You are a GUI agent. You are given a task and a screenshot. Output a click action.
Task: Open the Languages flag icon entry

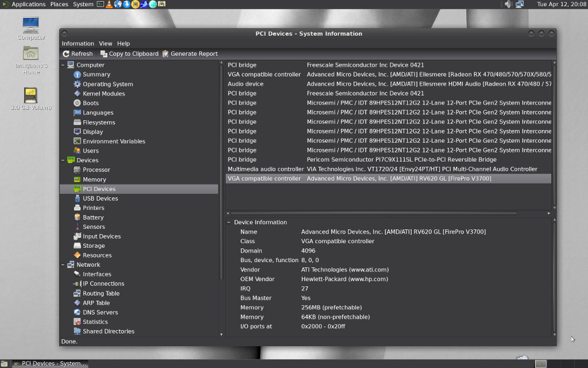(77, 112)
